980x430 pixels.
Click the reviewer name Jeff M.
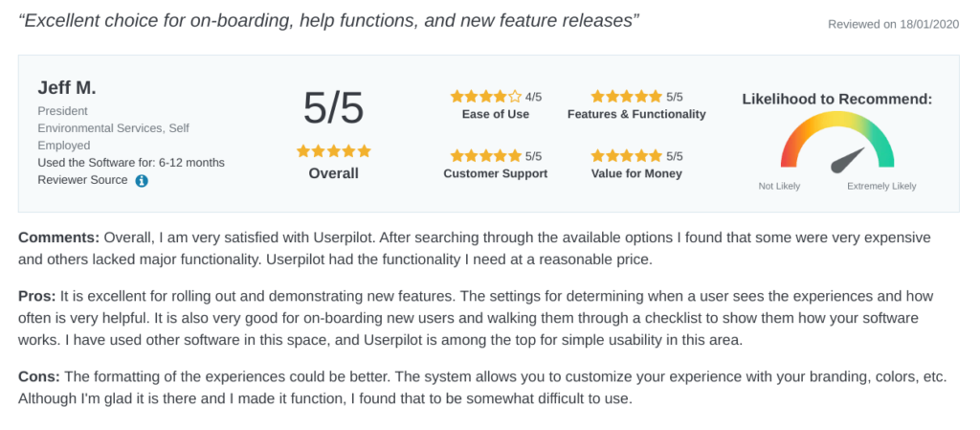click(67, 88)
